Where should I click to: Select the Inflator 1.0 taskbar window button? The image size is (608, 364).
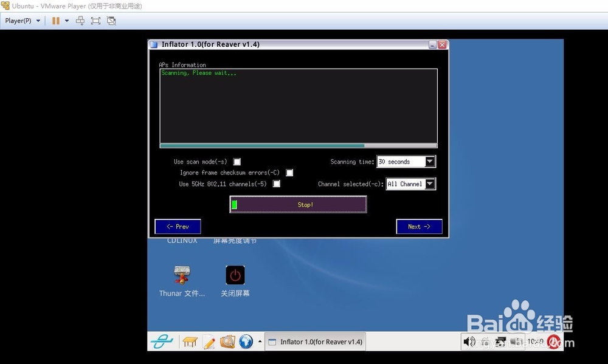tap(315, 342)
